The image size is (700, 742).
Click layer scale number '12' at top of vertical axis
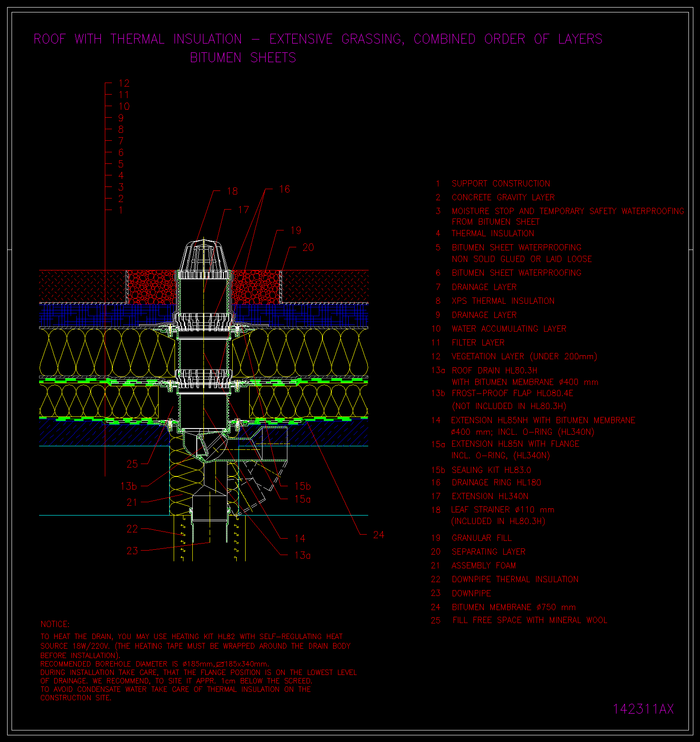point(124,83)
